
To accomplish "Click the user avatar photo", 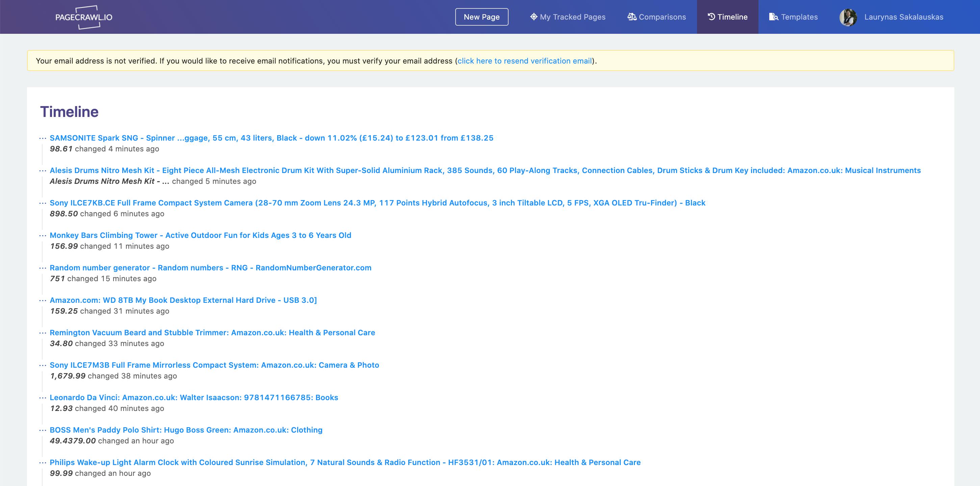I will pyautogui.click(x=848, y=17).
